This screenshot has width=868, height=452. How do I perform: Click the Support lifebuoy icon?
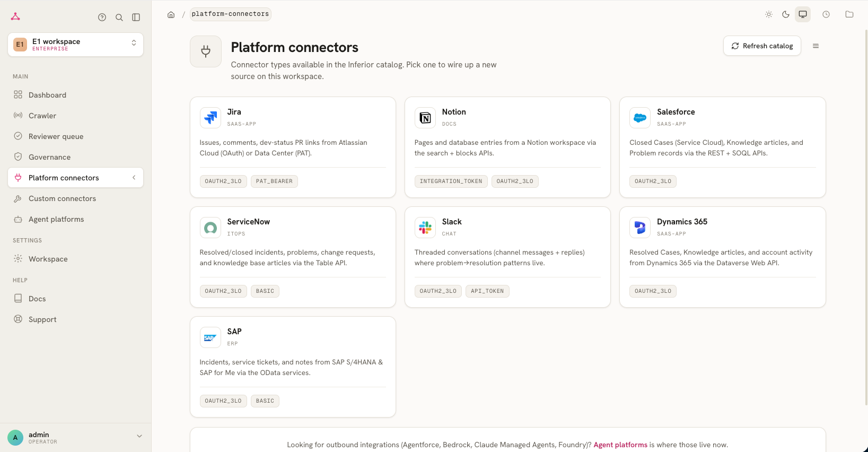18,319
